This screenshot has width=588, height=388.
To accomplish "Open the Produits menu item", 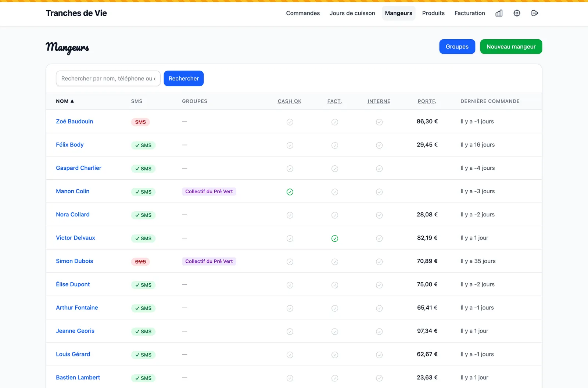I will pos(433,13).
